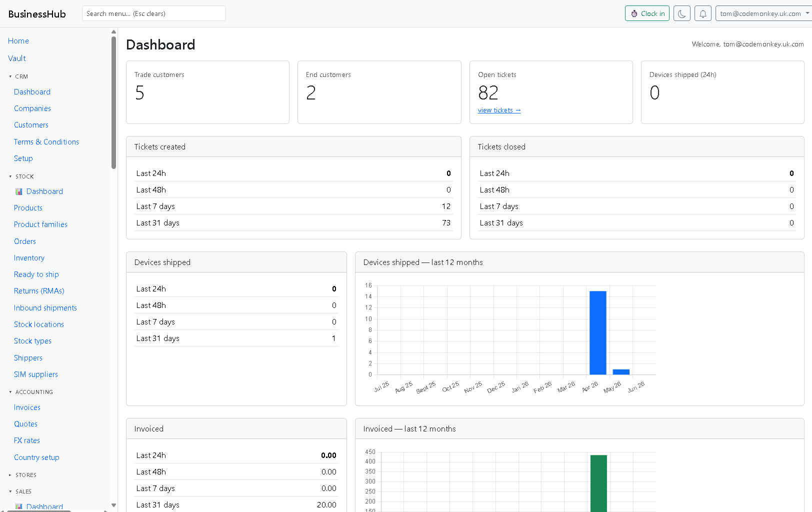This screenshot has height=512, width=812.
Task: Click the Welcome message text
Action: click(x=747, y=44)
